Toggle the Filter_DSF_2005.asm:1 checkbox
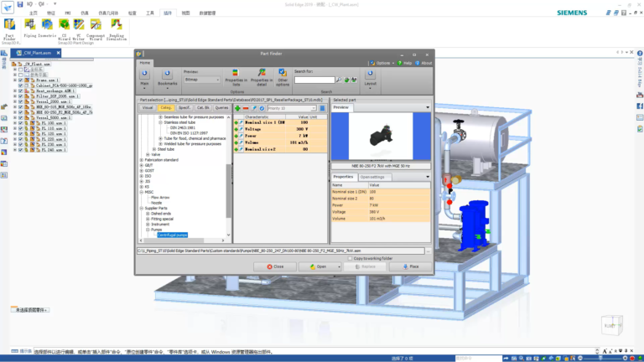The image size is (644, 362). point(20,96)
